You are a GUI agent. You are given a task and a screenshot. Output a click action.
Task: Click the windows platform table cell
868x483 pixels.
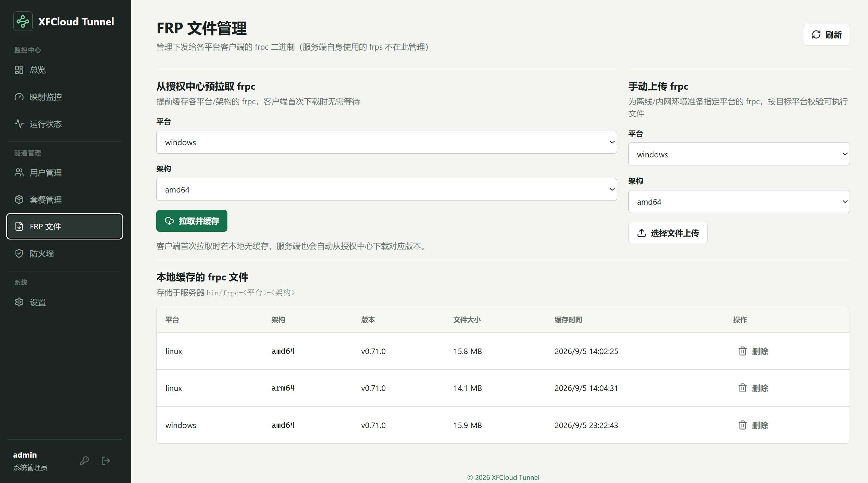tap(181, 425)
